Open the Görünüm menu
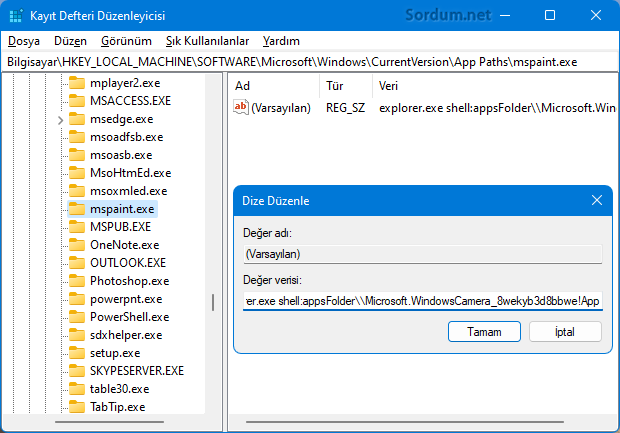 126,41
